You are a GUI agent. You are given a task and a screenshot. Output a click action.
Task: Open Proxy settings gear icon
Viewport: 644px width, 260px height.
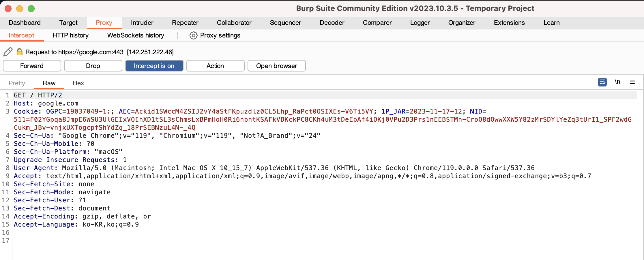click(193, 35)
